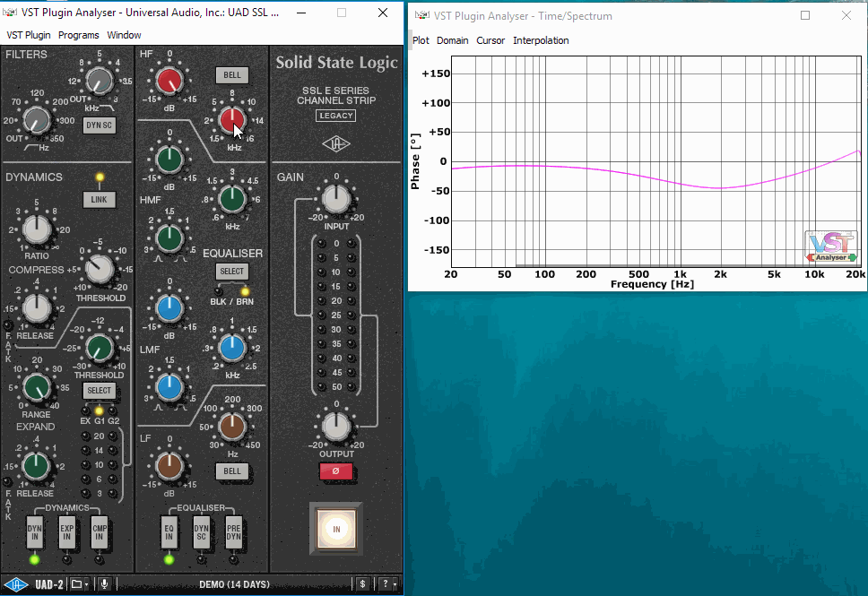Click the expander SELECT button for EX G1 G2
Screen dimensions: 868x596
tap(100, 391)
